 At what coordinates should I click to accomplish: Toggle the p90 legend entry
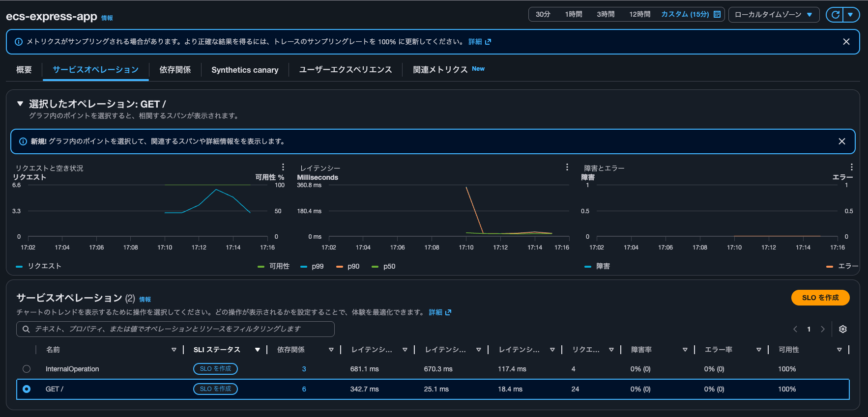coord(348,266)
